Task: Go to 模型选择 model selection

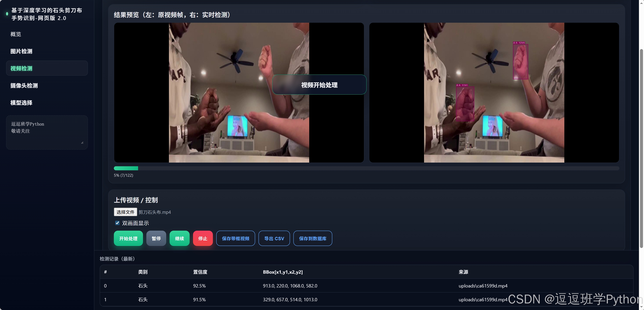Action: tap(21, 103)
